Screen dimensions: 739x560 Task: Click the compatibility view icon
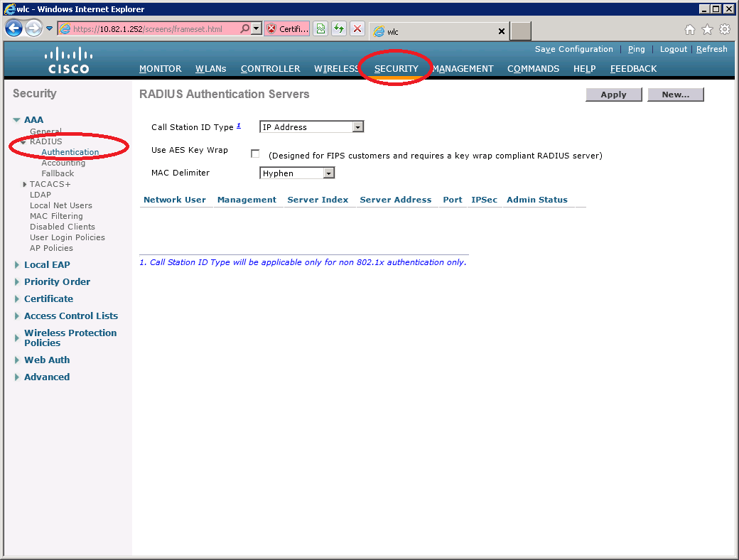[x=320, y=28]
